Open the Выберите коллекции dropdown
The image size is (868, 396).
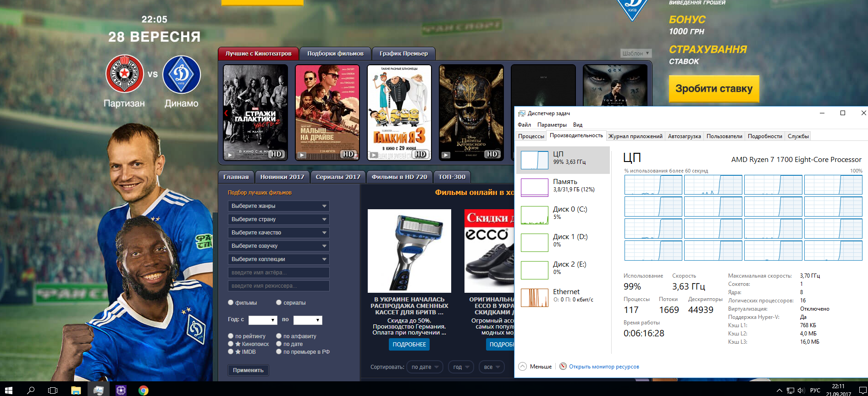[x=279, y=259]
